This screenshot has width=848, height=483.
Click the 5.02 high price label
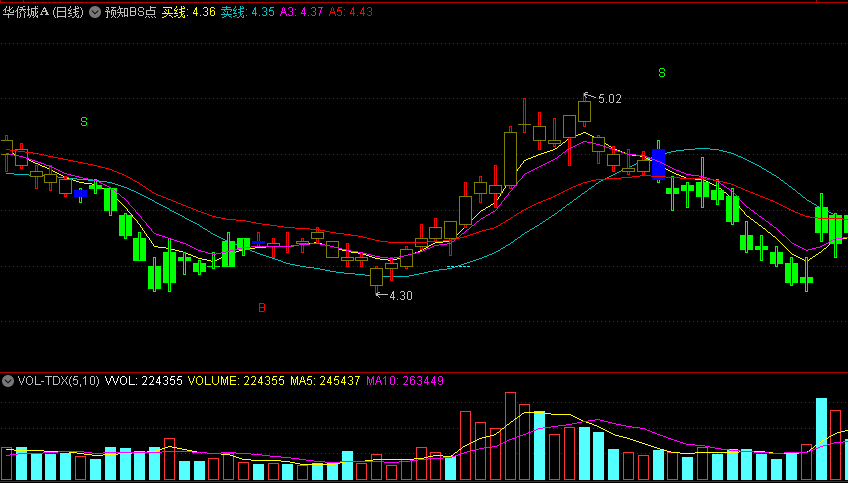[610, 98]
